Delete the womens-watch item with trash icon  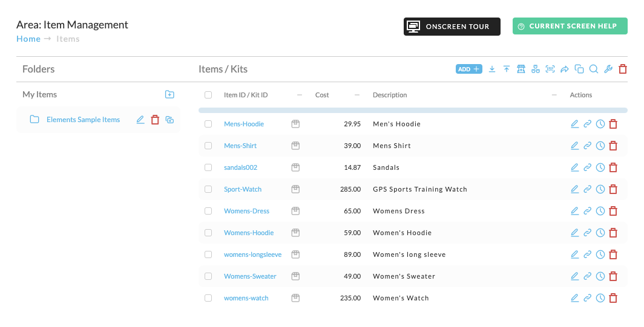613,298
